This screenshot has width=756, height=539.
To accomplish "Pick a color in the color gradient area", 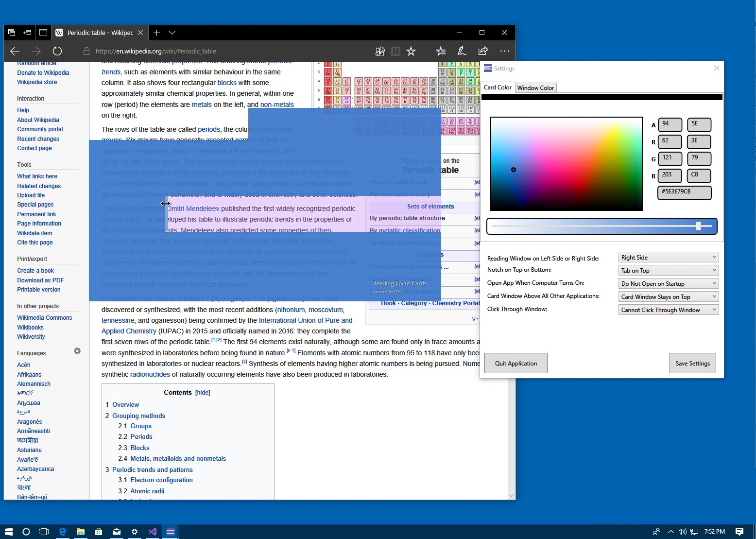I will pyautogui.click(x=567, y=164).
